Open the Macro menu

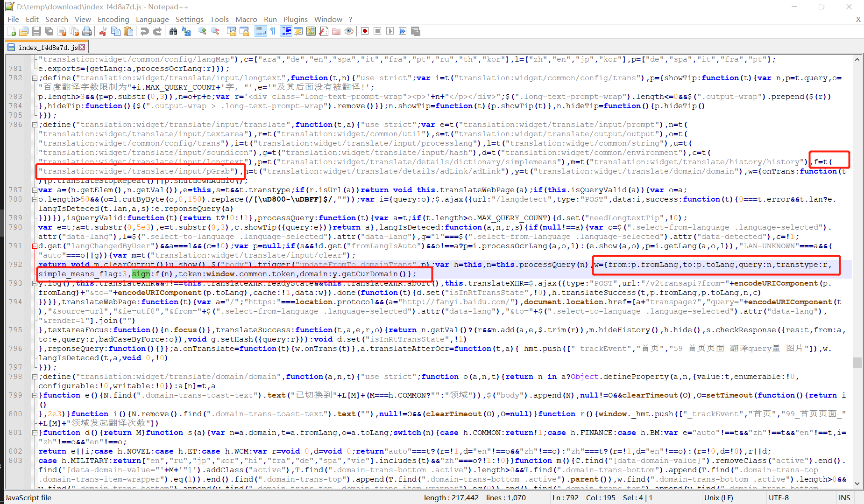[x=246, y=19]
